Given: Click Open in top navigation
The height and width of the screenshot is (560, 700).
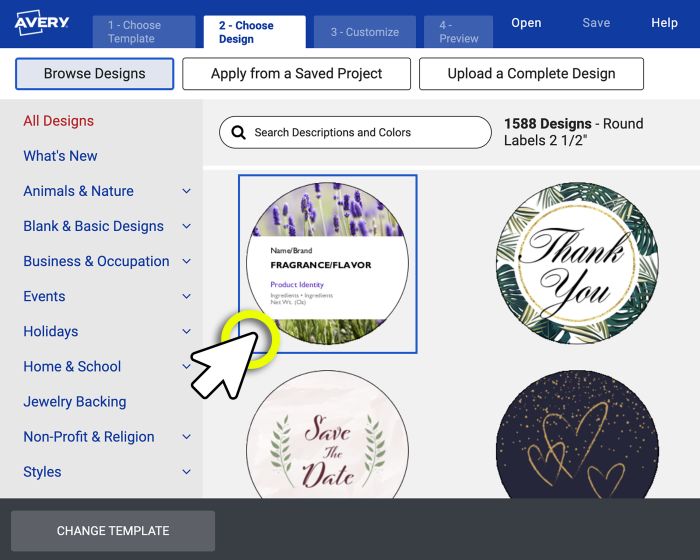Looking at the screenshot, I should pos(526,23).
